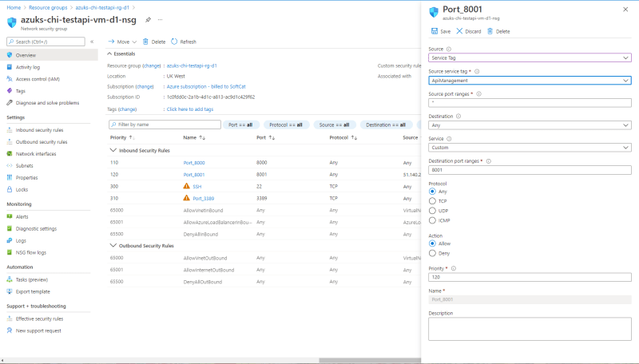Select the Deny action radio button
639x364 pixels.
point(432,253)
